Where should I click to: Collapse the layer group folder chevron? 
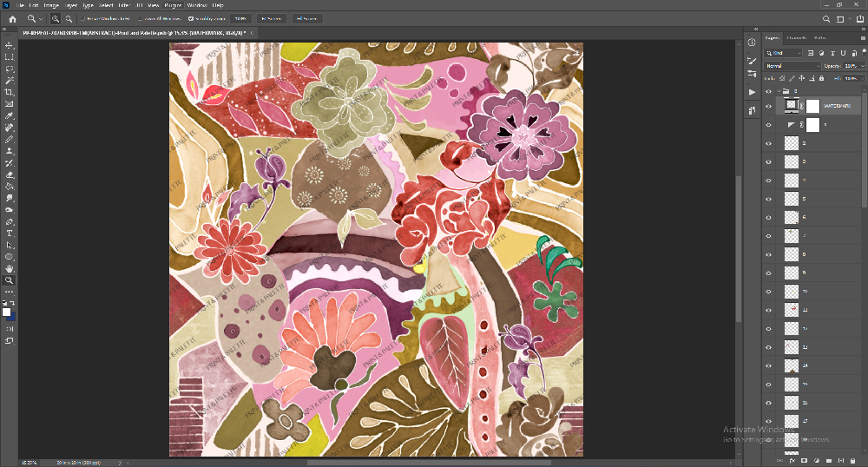[x=779, y=91]
